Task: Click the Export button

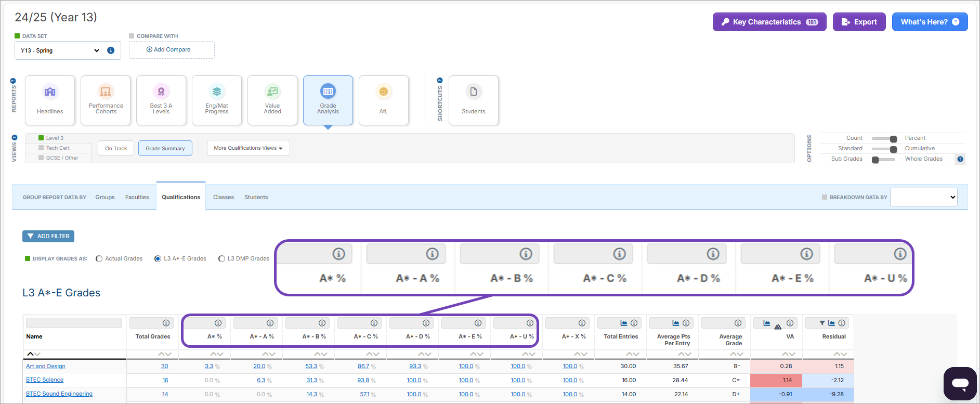Action: pyautogui.click(x=859, y=22)
